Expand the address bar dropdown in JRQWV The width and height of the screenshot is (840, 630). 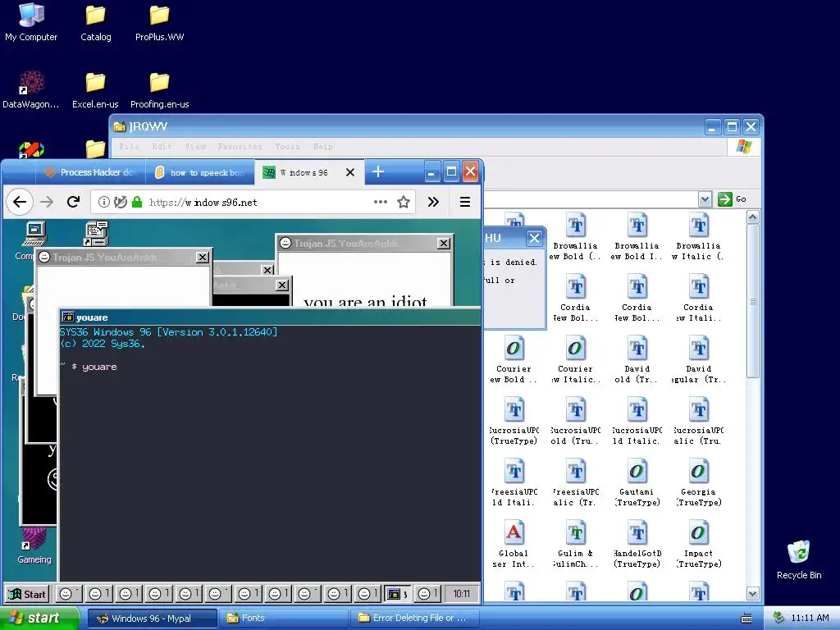coord(705,199)
